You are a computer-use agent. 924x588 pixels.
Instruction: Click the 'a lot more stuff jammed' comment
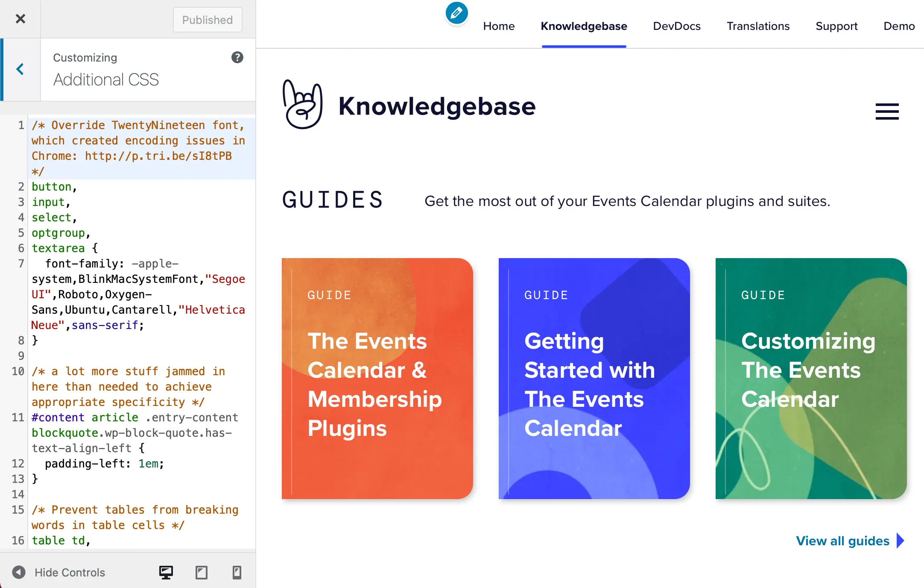142,387
